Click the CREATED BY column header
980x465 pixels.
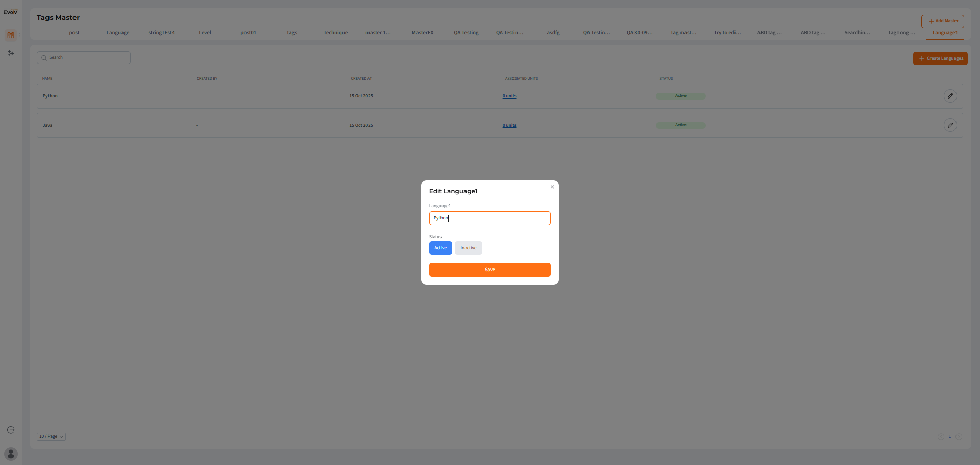tap(207, 79)
